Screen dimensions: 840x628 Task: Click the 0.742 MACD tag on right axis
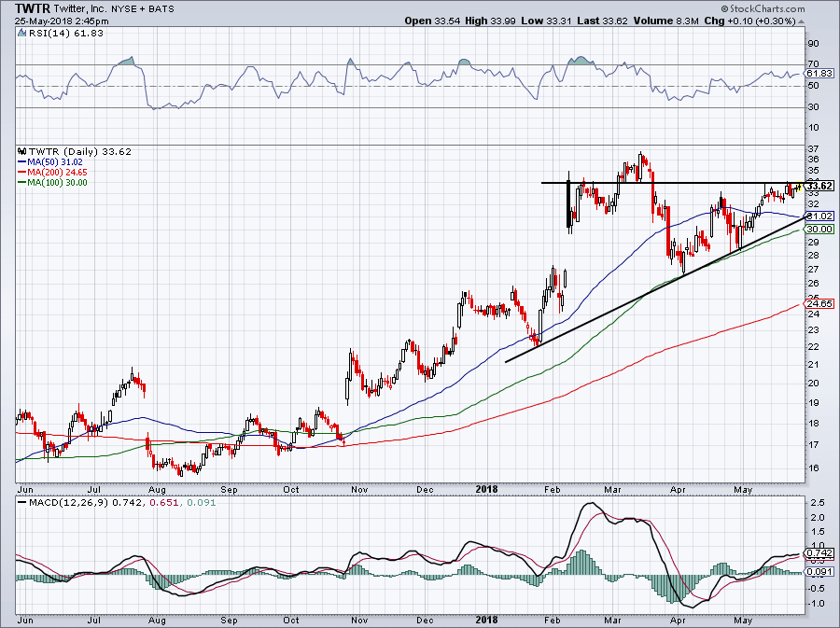tap(819, 553)
